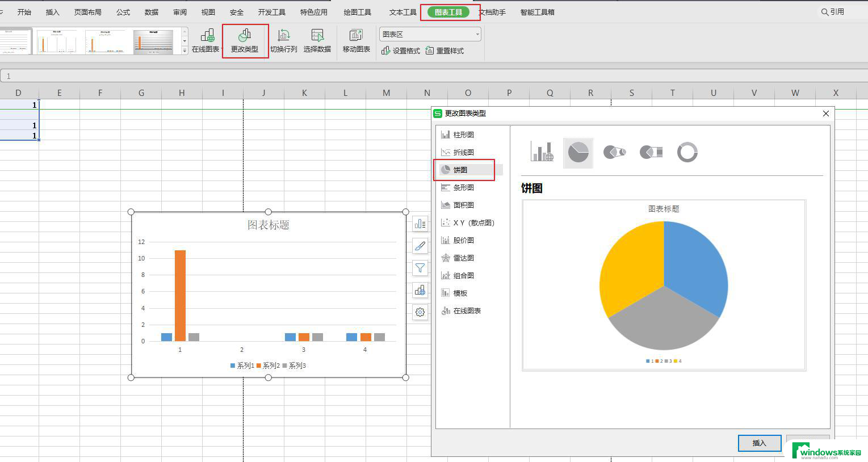
Task: Expand the chart styles gallery arrow
Action: click(184, 51)
